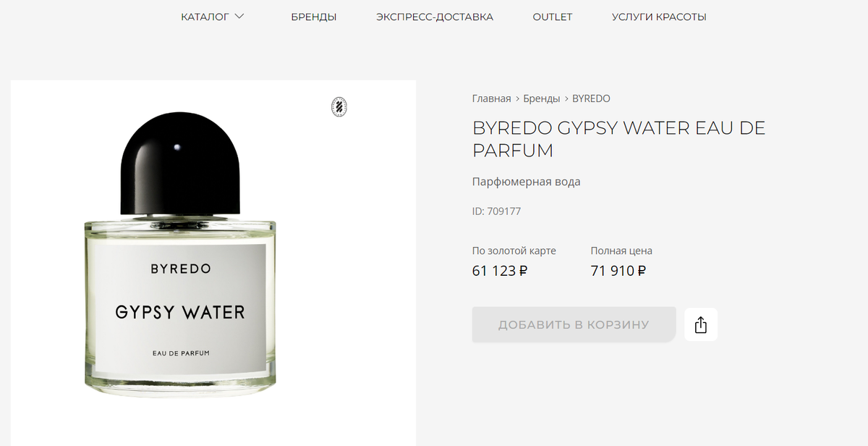Image resolution: width=868 pixels, height=446 pixels.
Task: Click the По золотой карте label
Action: tap(514, 251)
